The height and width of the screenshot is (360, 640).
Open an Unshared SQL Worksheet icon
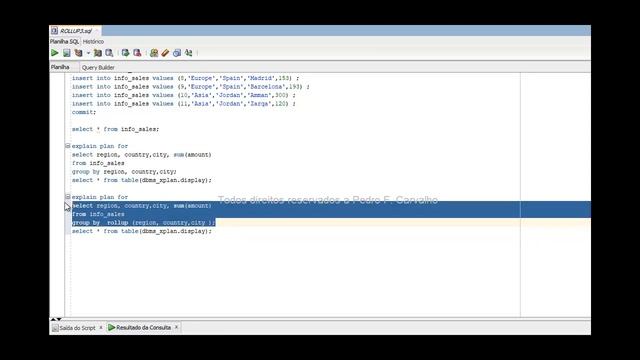click(x=154, y=53)
